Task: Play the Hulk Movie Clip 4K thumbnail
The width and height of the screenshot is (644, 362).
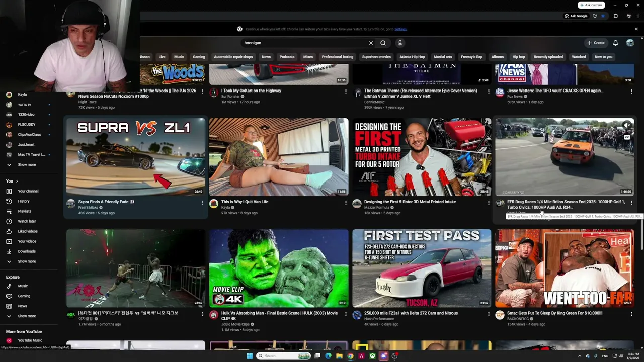Action: [x=279, y=268]
